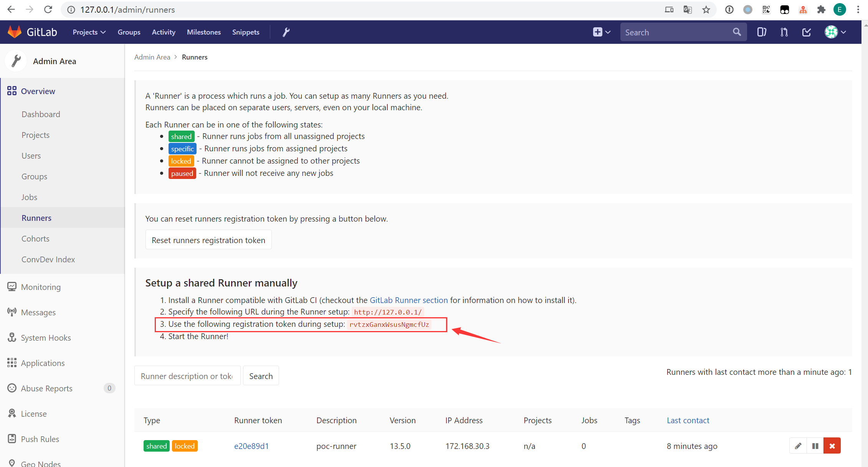868x467 pixels.
Task: Remove the poc-runner with red X
Action: 832,446
